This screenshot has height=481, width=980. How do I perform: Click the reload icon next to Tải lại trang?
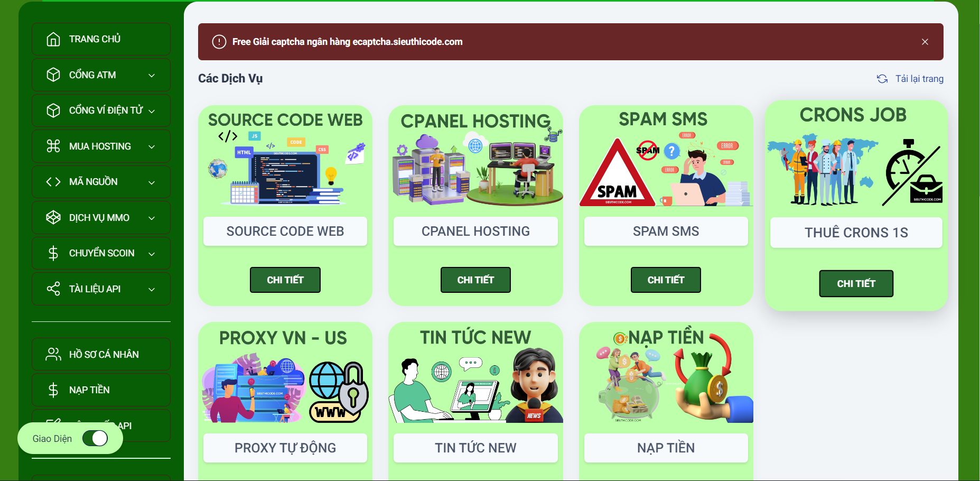coord(882,79)
